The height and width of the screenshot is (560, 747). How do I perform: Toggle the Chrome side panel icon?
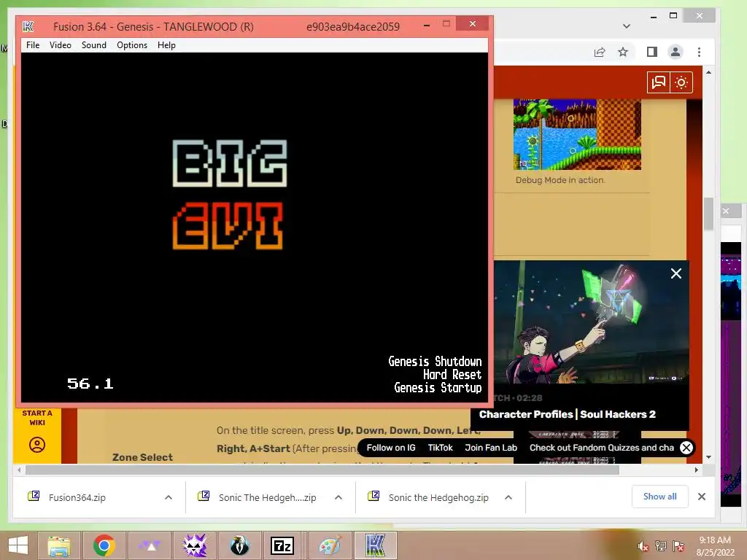click(x=651, y=52)
